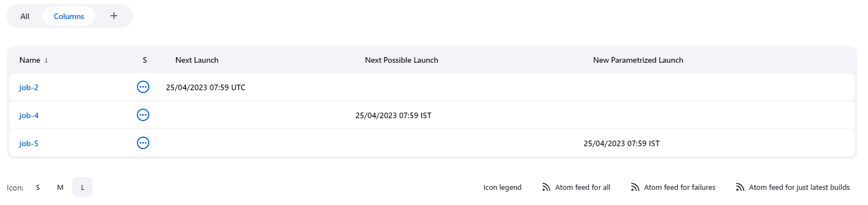Switch to the All tab

25,16
